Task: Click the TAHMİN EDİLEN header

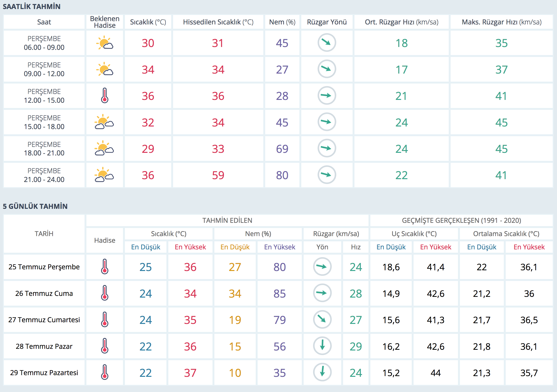Action: [227, 220]
